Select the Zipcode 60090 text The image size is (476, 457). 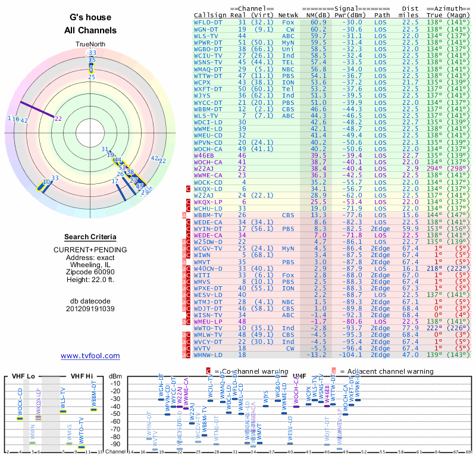pos(90,272)
